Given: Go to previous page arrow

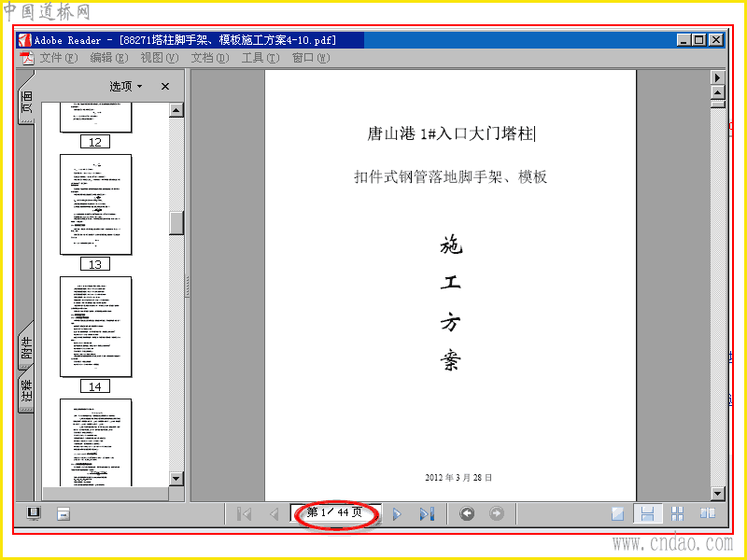Looking at the screenshot, I should (274, 514).
